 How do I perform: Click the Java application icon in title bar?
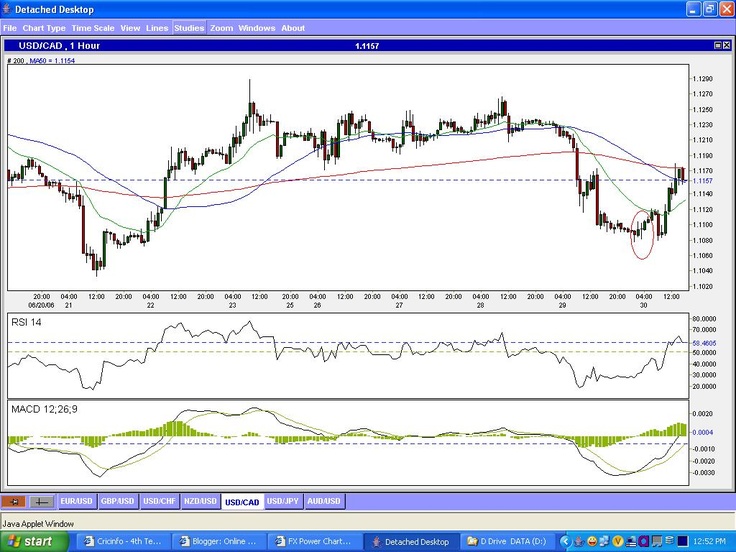(x=7, y=9)
